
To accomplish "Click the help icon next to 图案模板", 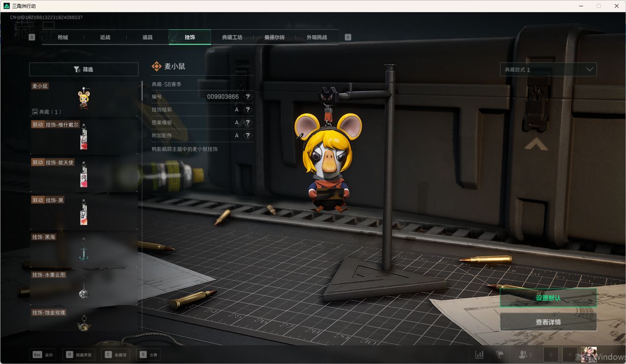I will 247,123.
